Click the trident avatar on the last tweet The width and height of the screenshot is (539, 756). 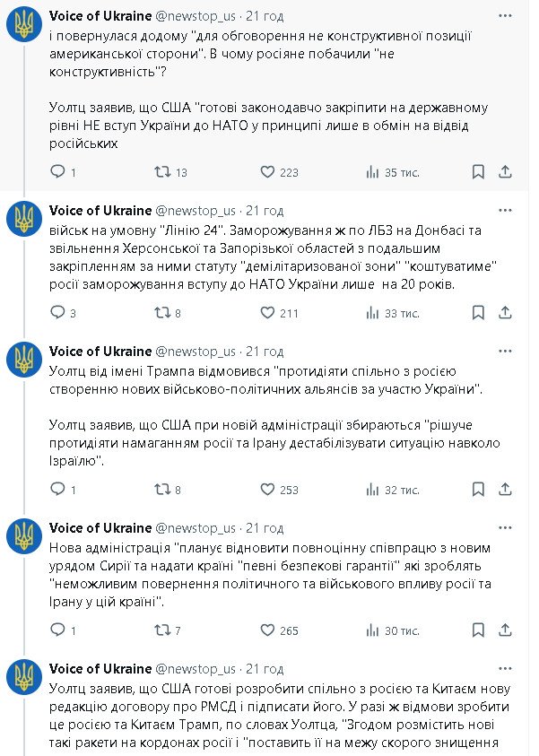tap(25, 677)
